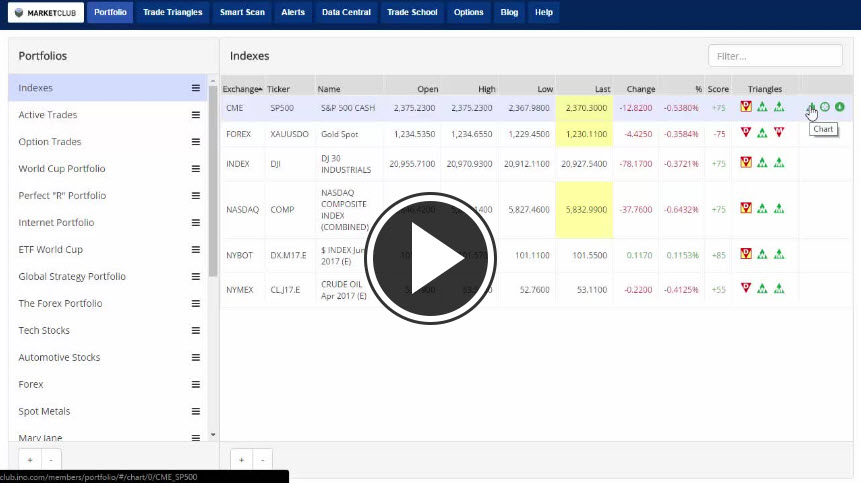Open the hamburger menu for ETF World Cup
This screenshot has width=861, height=483.
(x=195, y=249)
